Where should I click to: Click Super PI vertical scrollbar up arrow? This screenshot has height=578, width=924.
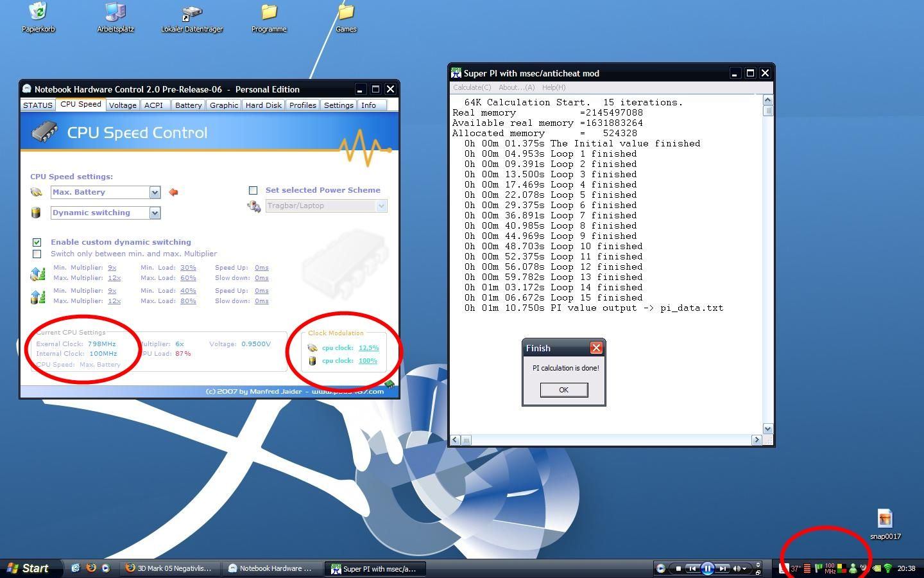point(767,100)
